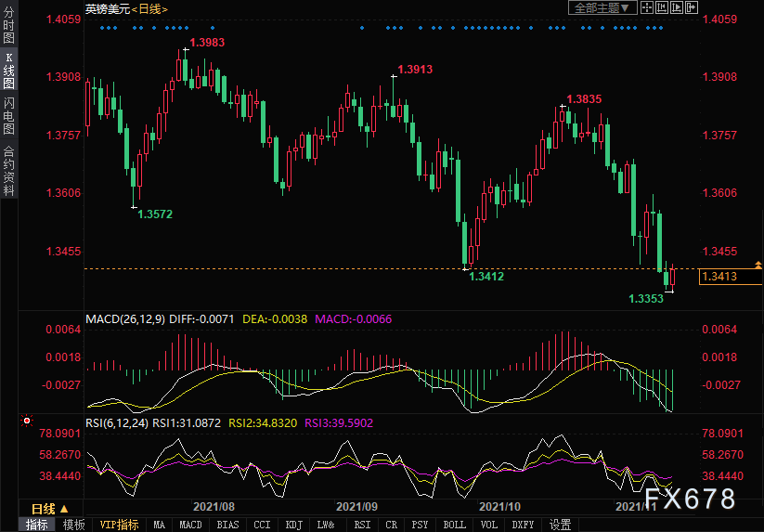Click the crosshair cursor icon in top toolbar

tap(646, 7)
